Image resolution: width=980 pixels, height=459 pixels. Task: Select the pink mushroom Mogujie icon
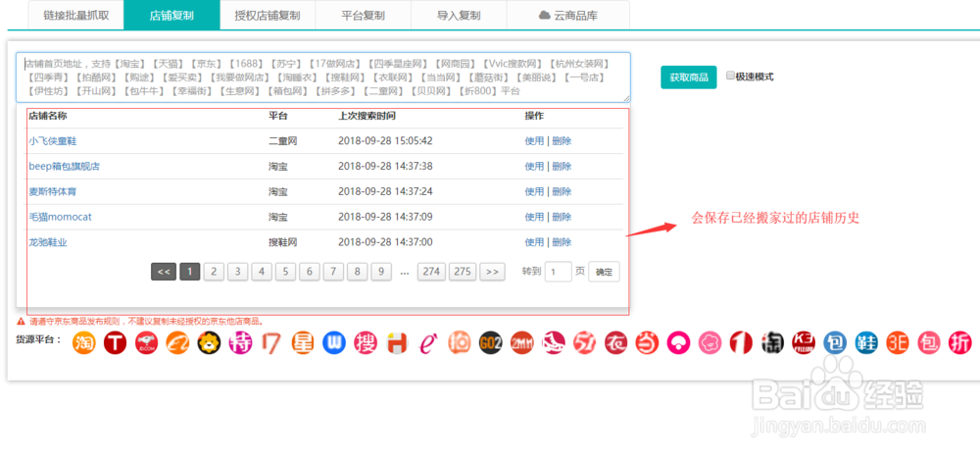(x=679, y=342)
